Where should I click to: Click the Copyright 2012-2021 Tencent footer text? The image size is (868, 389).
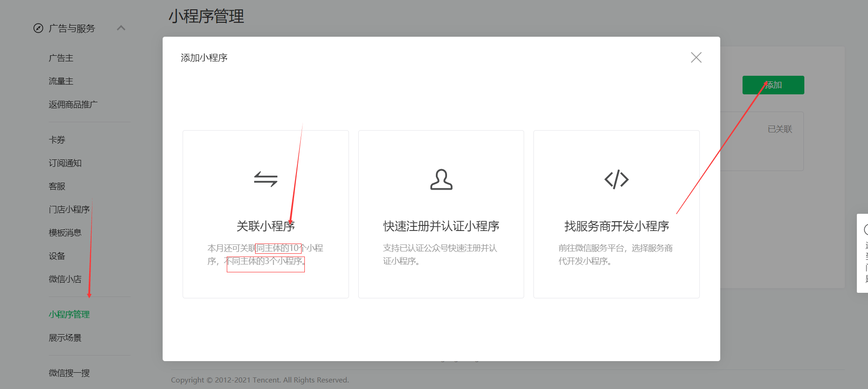[x=260, y=380]
